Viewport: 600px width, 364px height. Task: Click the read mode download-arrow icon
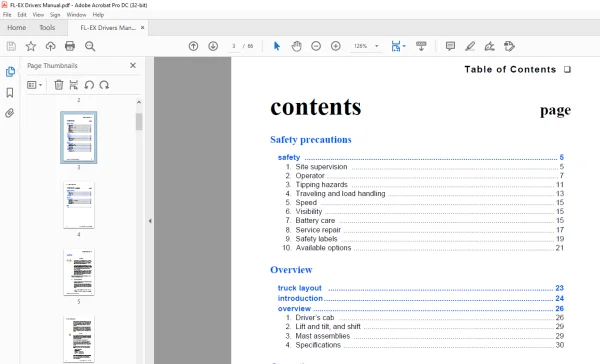(x=421, y=46)
